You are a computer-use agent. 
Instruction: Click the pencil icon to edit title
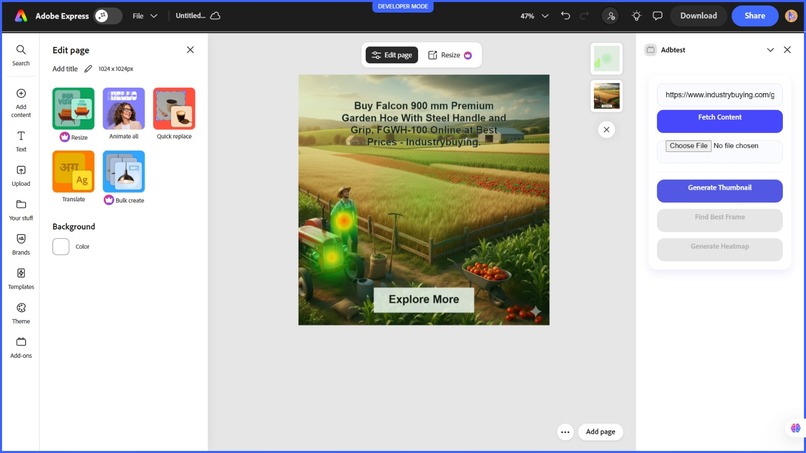(x=88, y=68)
